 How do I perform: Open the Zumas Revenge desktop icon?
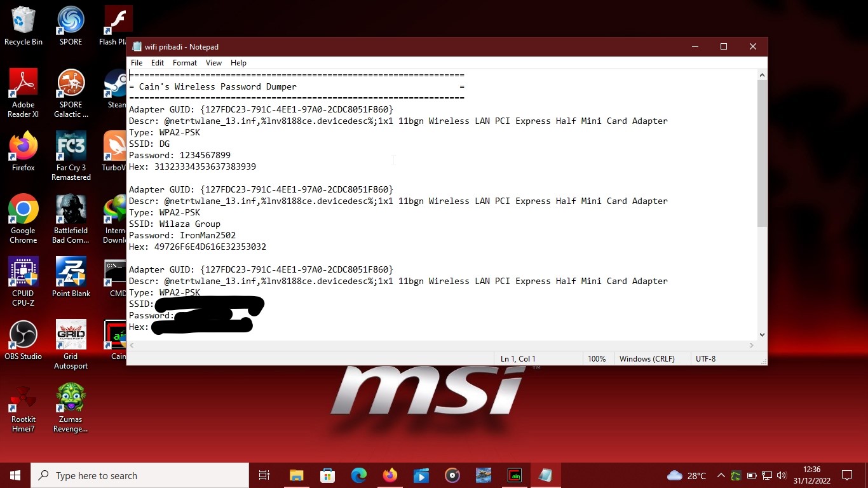tap(71, 408)
